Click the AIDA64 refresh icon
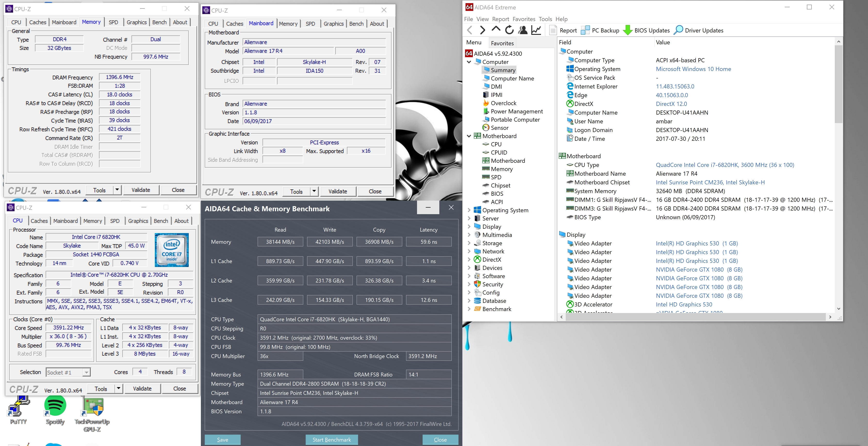This screenshot has height=446, width=868. click(x=509, y=30)
